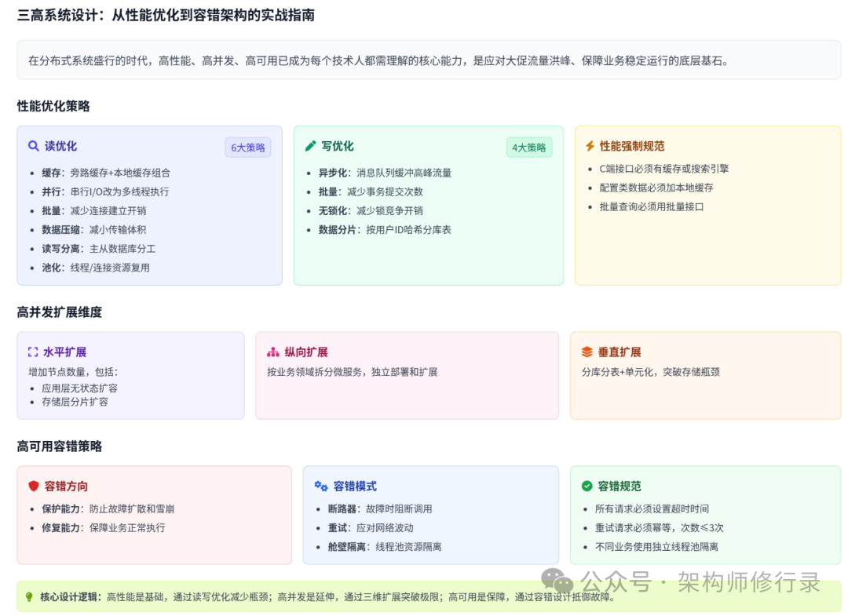Click the 性能优化策略 section heading
The image size is (848, 616).
point(53,106)
